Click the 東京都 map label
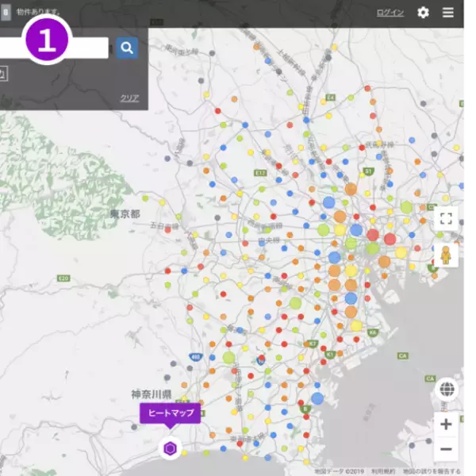Viewport: 476px width, 476px height. click(x=125, y=214)
